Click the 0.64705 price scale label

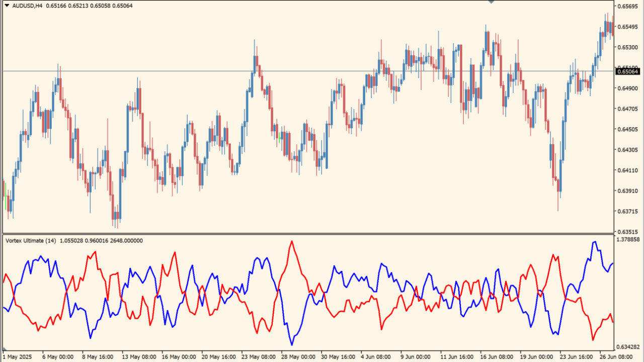(x=629, y=109)
